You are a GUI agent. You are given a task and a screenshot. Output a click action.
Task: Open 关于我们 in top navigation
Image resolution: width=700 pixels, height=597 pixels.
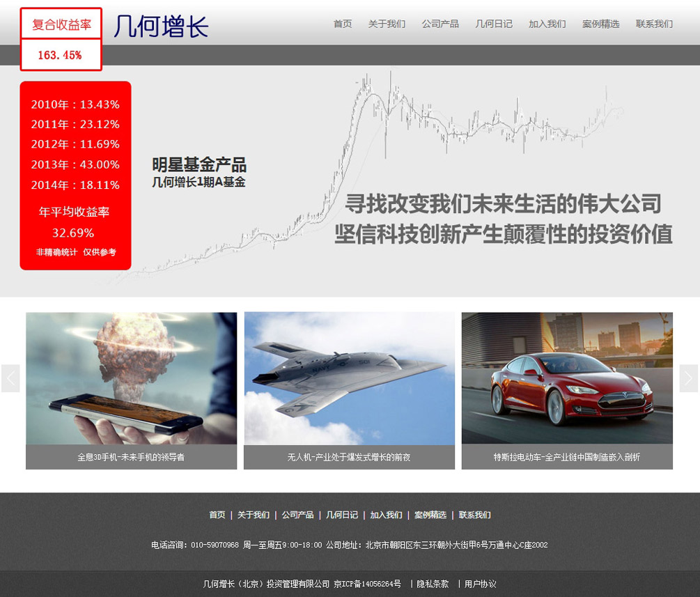click(387, 24)
